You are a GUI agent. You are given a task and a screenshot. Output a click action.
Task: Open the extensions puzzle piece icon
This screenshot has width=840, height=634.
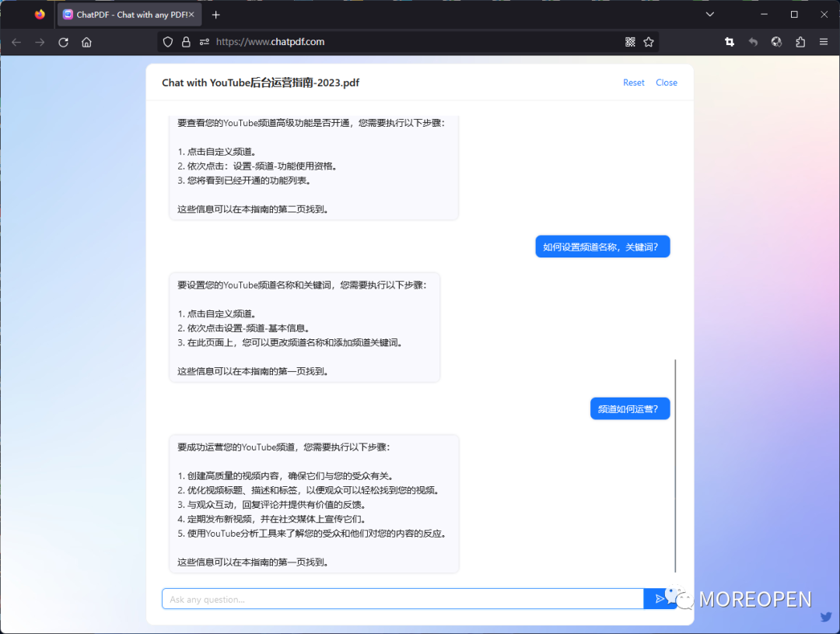800,42
